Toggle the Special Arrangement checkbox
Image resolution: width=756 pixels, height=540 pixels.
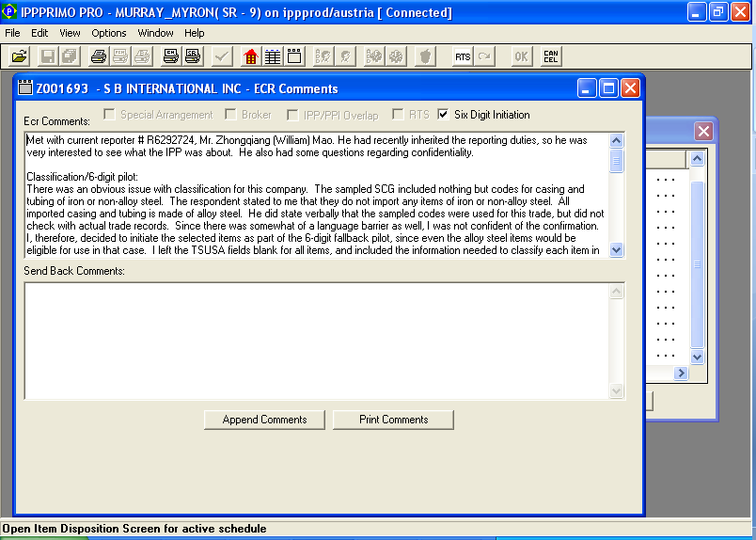(x=109, y=115)
